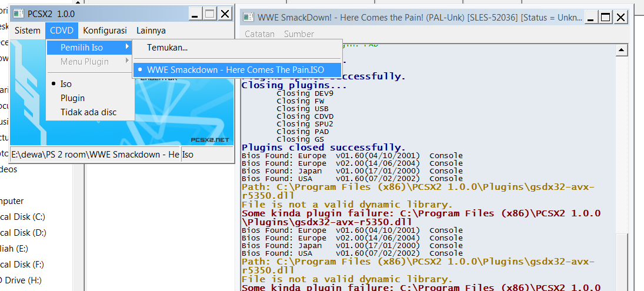
Task: Minimize the PCSX2 1.0.0 window
Action: click(195, 14)
